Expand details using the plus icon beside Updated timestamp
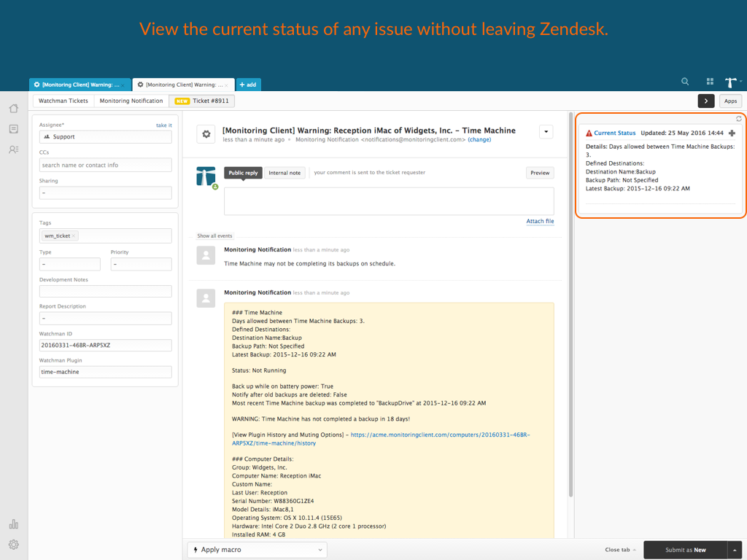 (x=732, y=133)
